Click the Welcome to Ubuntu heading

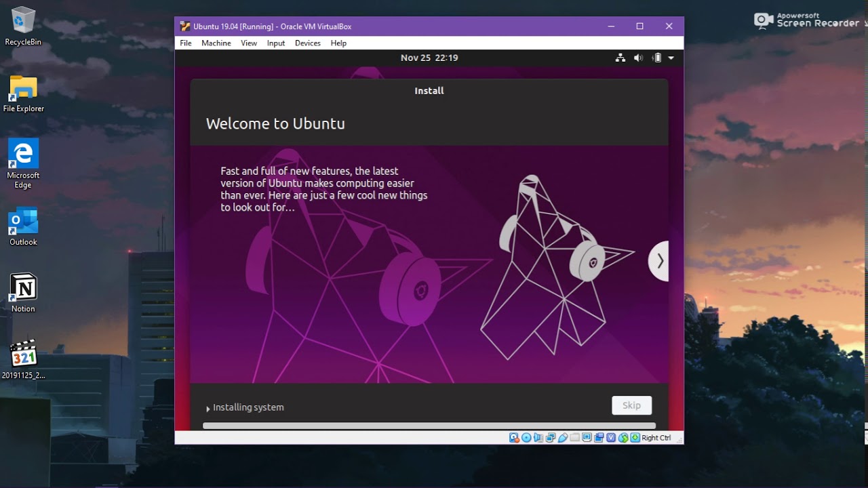[x=275, y=123]
